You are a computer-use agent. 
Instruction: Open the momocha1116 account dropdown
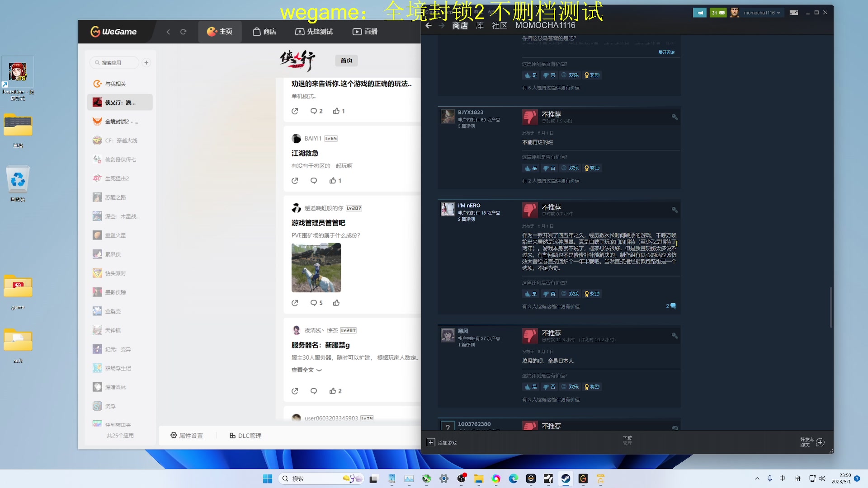point(762,13)
